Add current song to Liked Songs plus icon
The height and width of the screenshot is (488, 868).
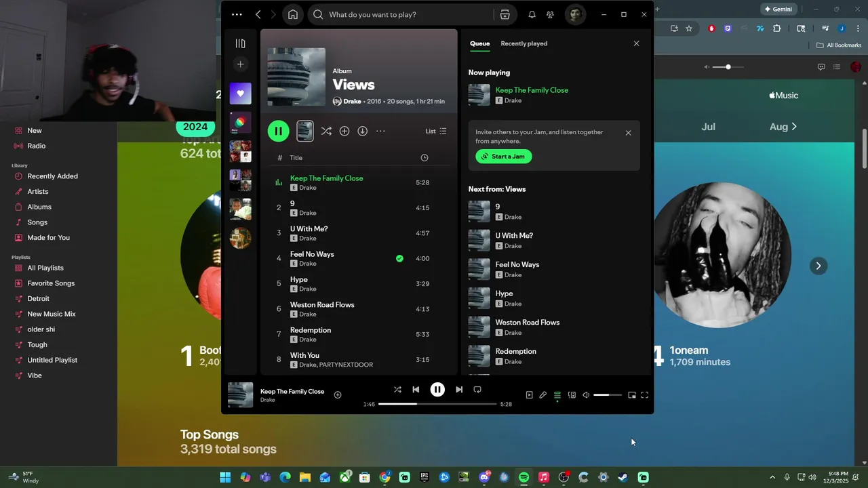pyautogui.click(x=338, y=395)
